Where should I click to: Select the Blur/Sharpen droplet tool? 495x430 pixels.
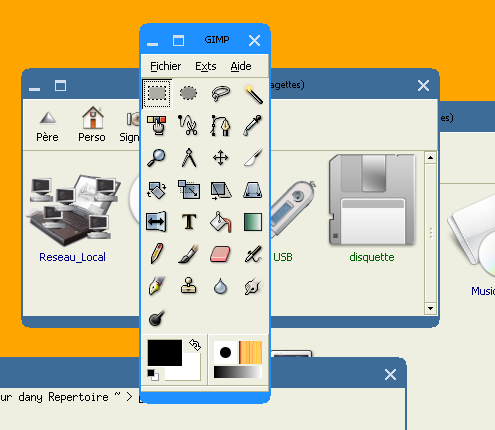pyautogui.click(x=221, y=286)
